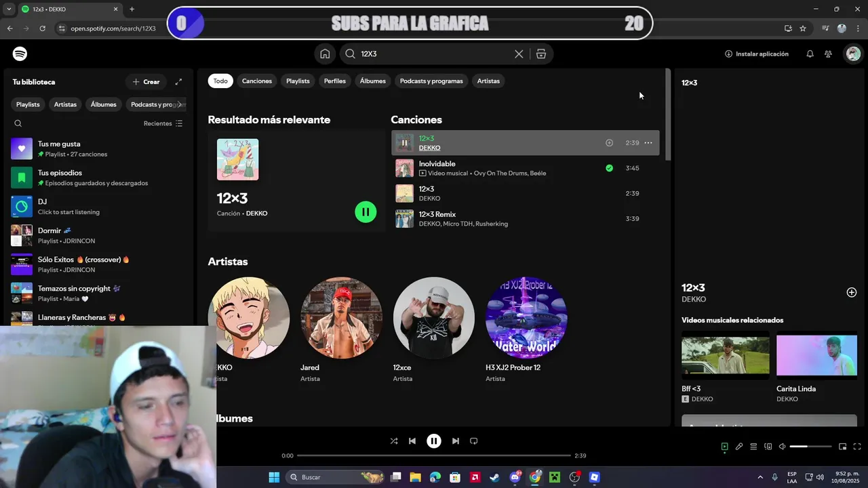868x488 pixels.
Task: Adjust the volume slider
Action: (810, 447)
